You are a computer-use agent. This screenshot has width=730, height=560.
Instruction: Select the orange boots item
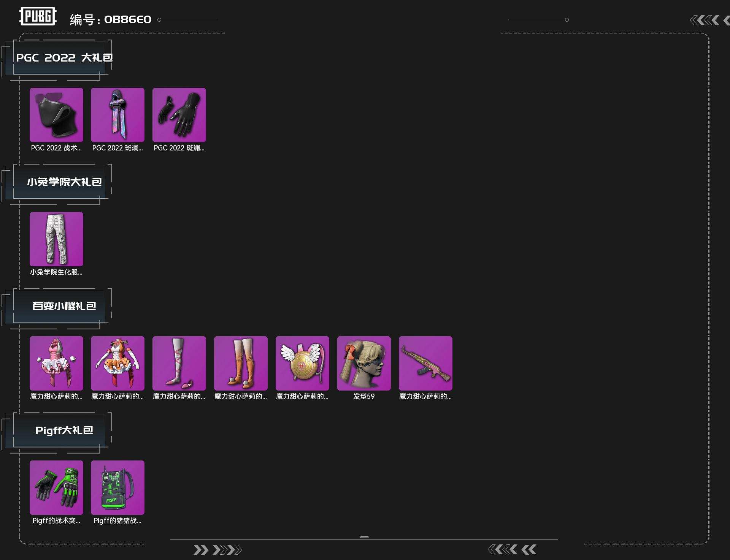[241, 363]
